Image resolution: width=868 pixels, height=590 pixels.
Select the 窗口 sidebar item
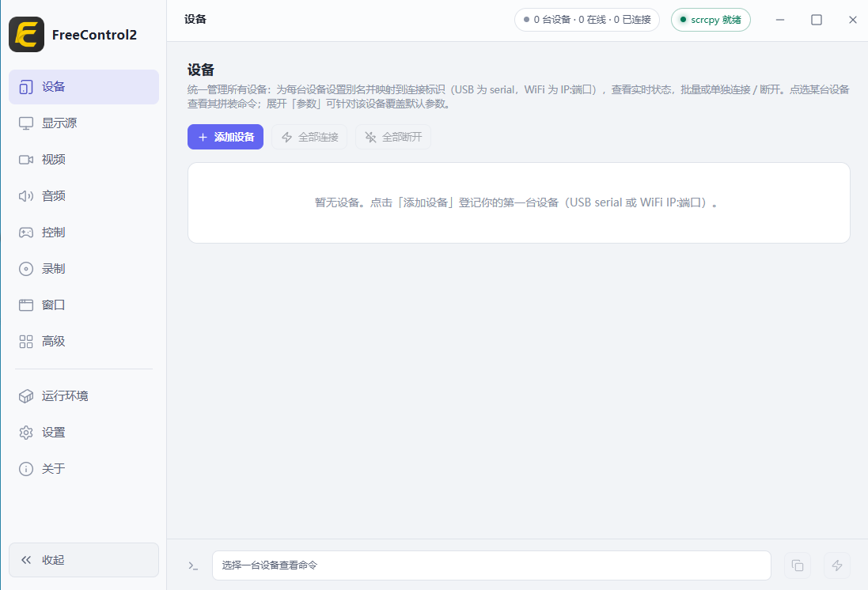pos(84,305)
